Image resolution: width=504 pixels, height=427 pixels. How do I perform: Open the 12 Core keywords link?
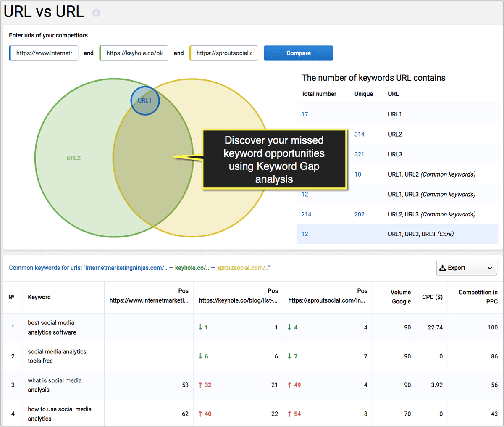pyautogui.click(x=304, y=234)
